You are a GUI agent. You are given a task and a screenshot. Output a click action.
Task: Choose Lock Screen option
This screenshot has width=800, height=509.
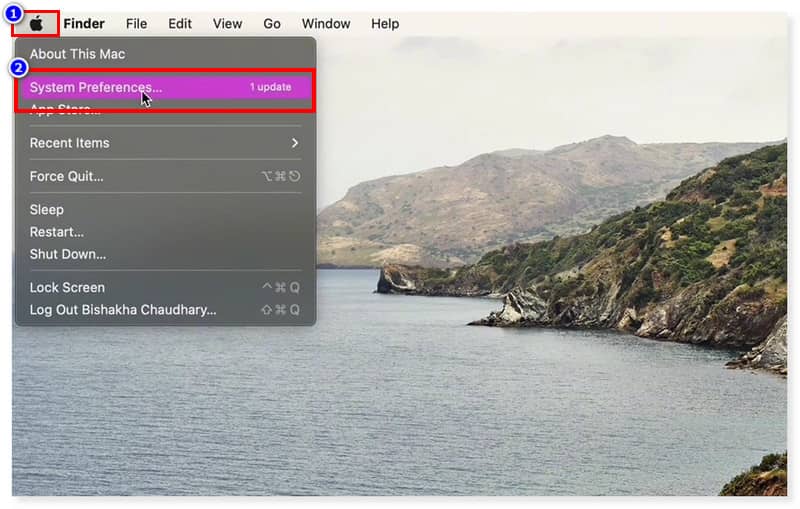tap(165, 288)
